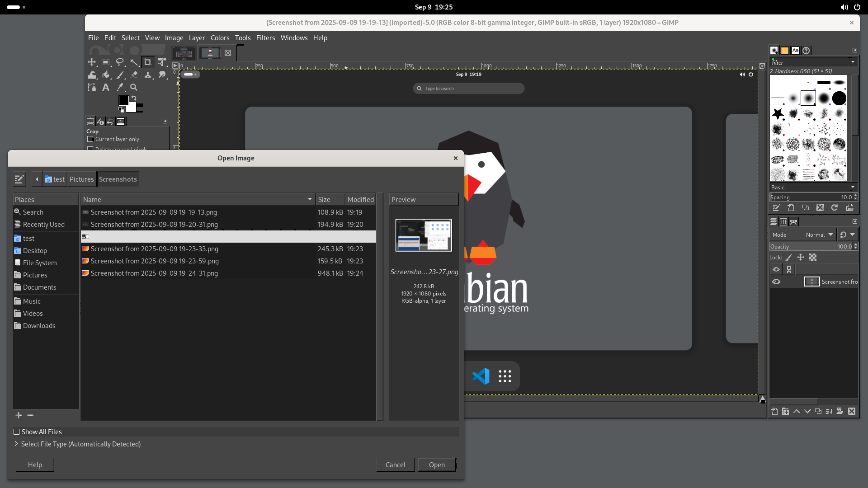Lock alpha channel checkerboard icon
This screenshot has height=488, width=868.
[x=813, y=258]
